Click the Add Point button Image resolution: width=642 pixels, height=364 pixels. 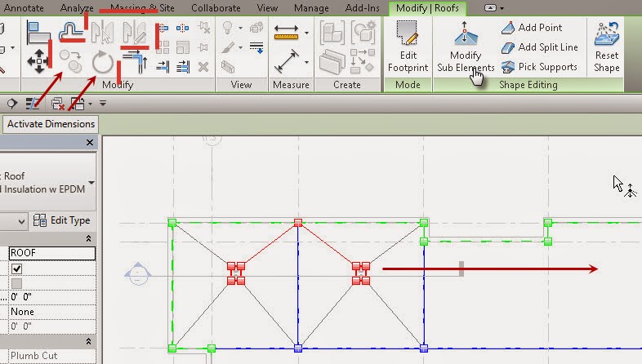pyautogui.click(x=532, y=28)
